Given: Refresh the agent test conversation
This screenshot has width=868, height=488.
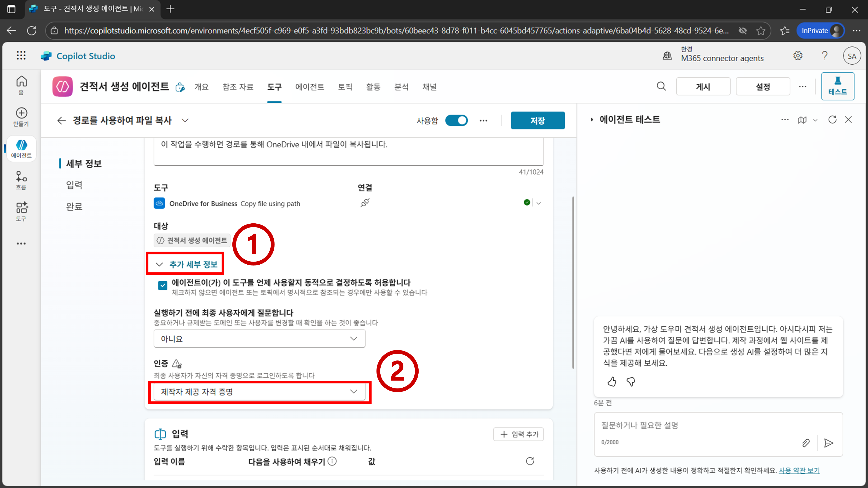Looking at the screenshot, I should click(x=832, y=120).
